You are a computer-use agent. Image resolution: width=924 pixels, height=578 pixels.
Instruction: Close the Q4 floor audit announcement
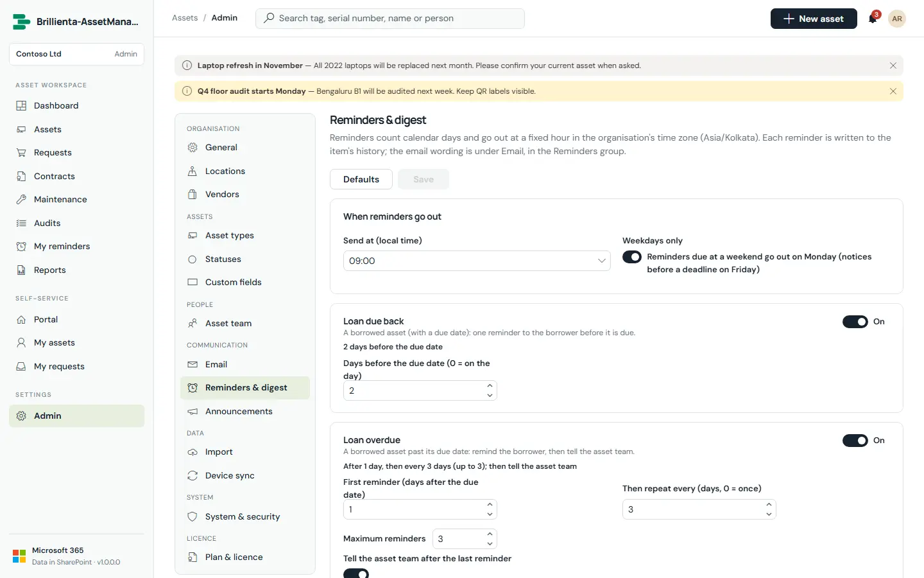pyautogui.click(x=893, y=91)
